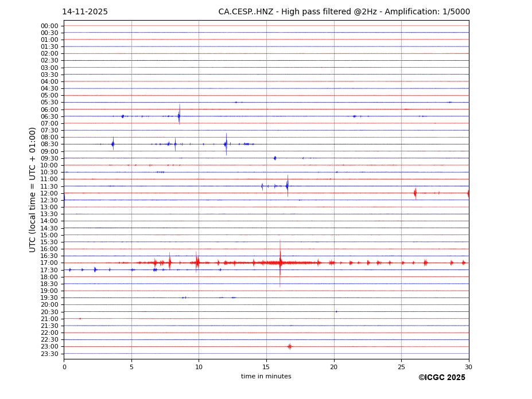The height and width of the screenshot is (399, 532).
Task: Click the ©ICGC 2025 copyright text
Action: click(441, 378)
